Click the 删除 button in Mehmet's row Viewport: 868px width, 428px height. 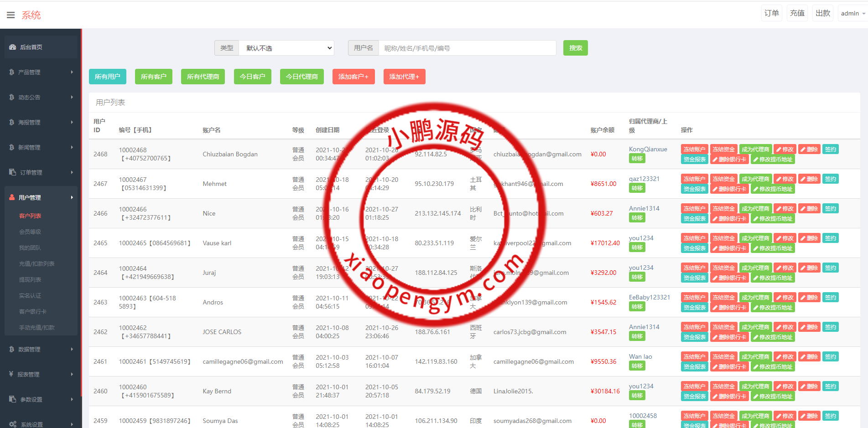pos(809,179)
